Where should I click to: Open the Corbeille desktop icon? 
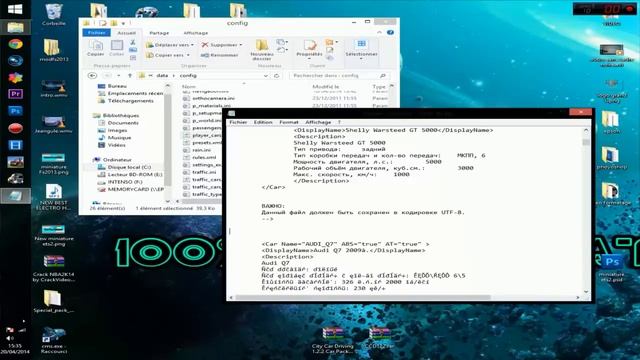53,15
